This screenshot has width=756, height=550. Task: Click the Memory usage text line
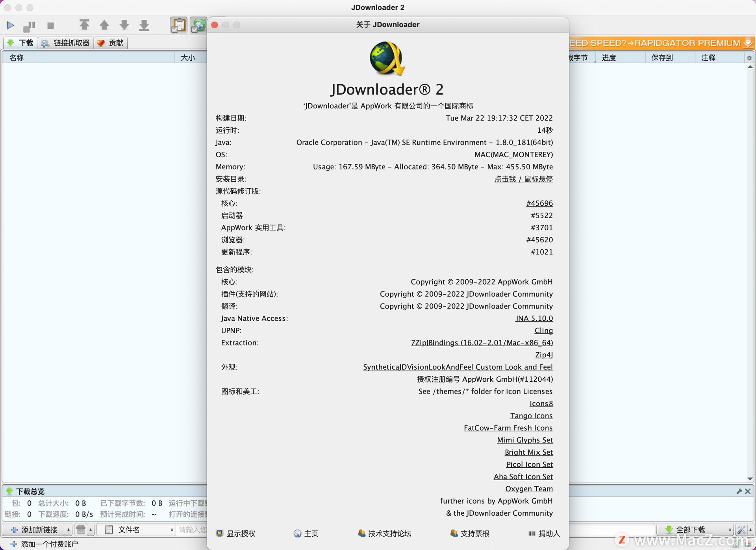[x=433, y=167]
